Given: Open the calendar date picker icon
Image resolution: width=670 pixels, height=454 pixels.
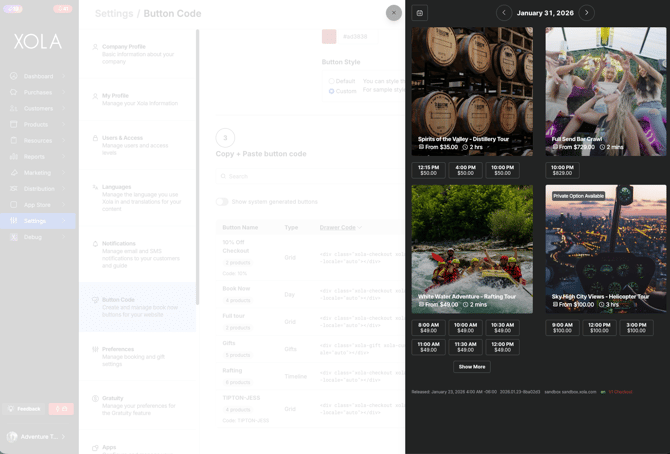Looking at the screenshot, I should click(420, 13).
